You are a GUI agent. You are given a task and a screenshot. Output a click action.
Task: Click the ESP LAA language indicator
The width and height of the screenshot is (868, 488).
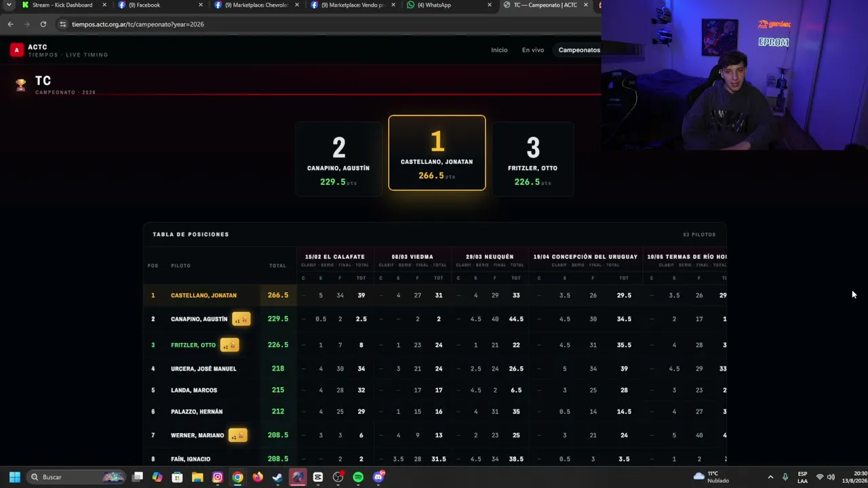pos(803,477)
